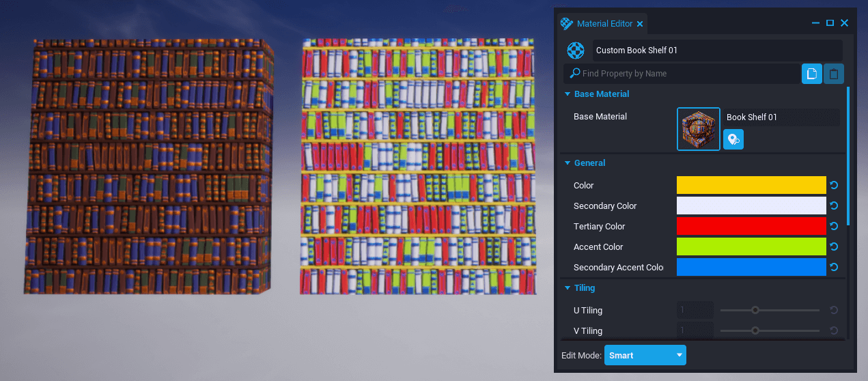Click the Book Shelf 01 material thumbnail

click(698, 128)
